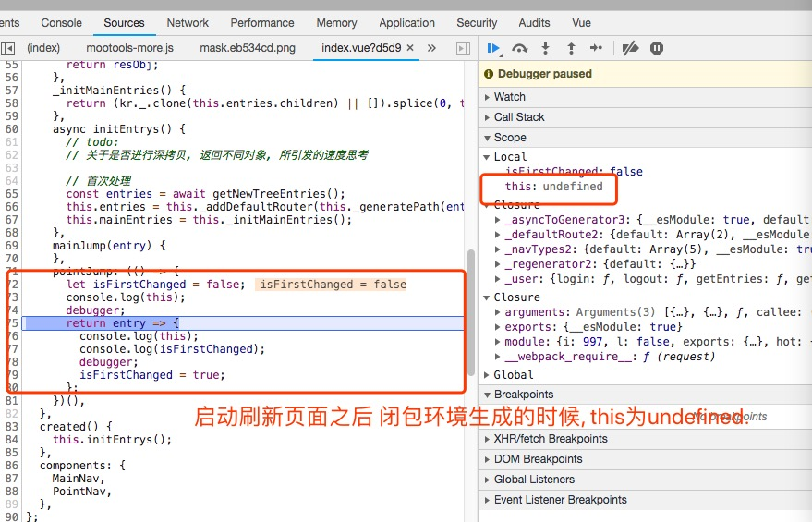Click 'MainNav,' on line 87
The image size is (812, 522).
pyautogui.click(x=79, y=479)
